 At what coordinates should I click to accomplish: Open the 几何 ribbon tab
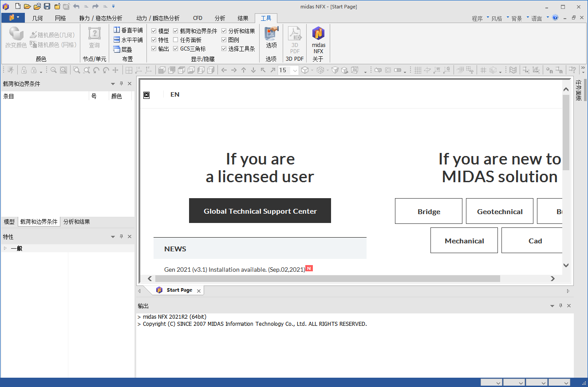tap(38, 18)
